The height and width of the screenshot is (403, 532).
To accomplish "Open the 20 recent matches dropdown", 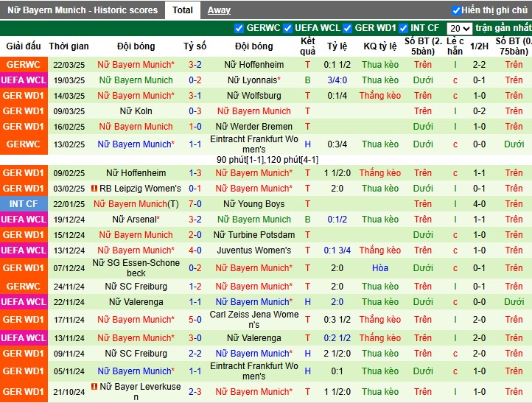I will click(x=459, y=29).
